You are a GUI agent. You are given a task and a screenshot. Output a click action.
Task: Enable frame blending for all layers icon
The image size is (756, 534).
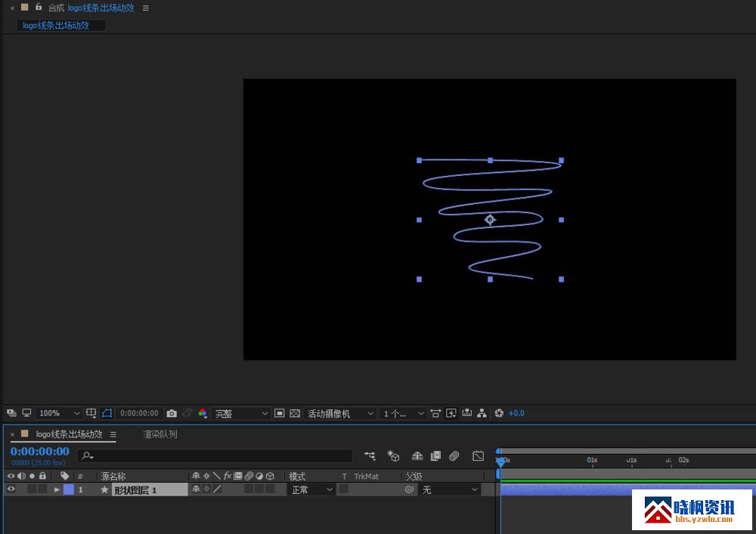tap(435, 455)
